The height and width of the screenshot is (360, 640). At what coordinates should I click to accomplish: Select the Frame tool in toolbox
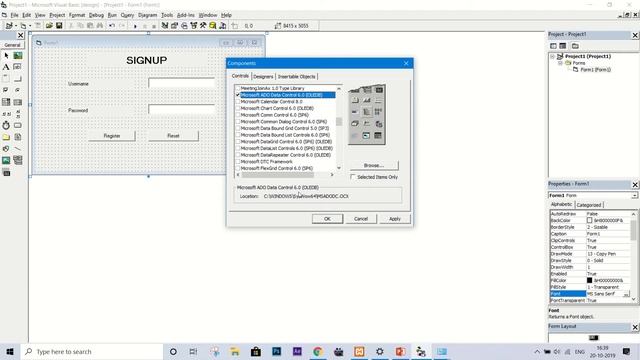[6, 78]
